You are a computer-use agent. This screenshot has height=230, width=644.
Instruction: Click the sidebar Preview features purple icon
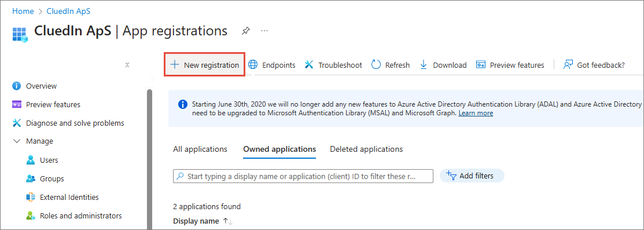(x=17, y=104)
